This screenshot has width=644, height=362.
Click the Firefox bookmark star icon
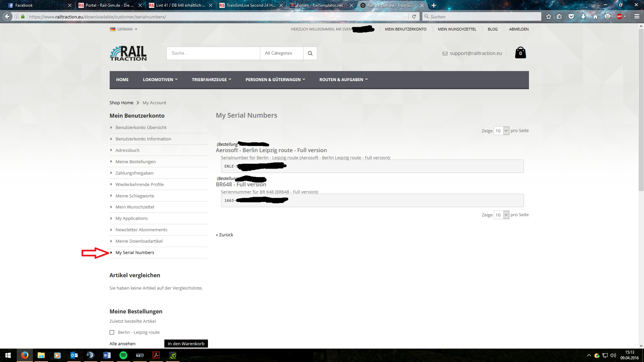[x=548, y=16]
